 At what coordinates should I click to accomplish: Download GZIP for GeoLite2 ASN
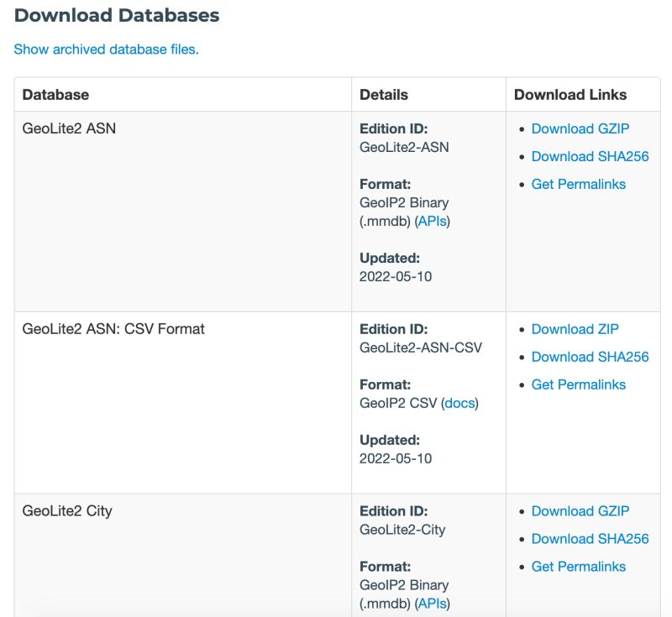point(579,128)
